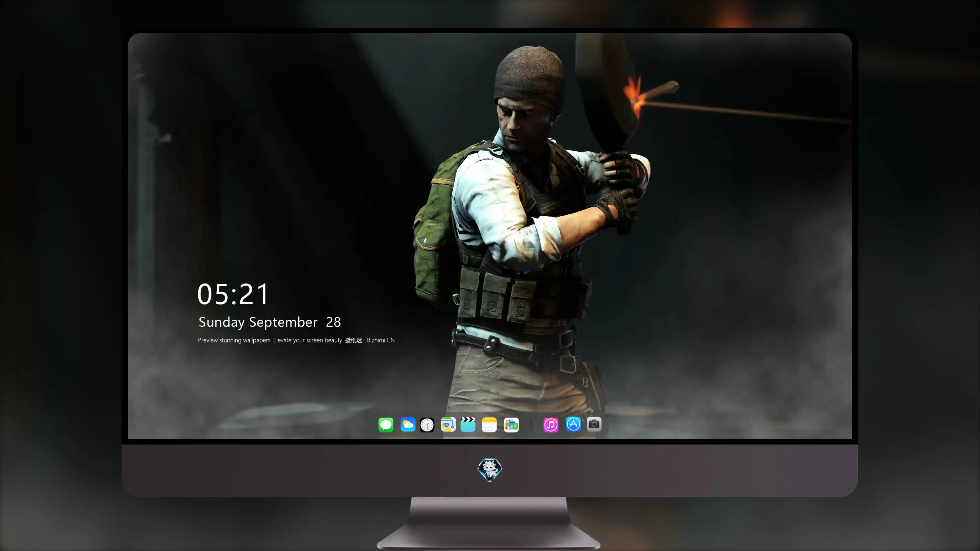980x551 pixels.
Task: Open the yellow Notes app in the dock
Action: [489, 425]
